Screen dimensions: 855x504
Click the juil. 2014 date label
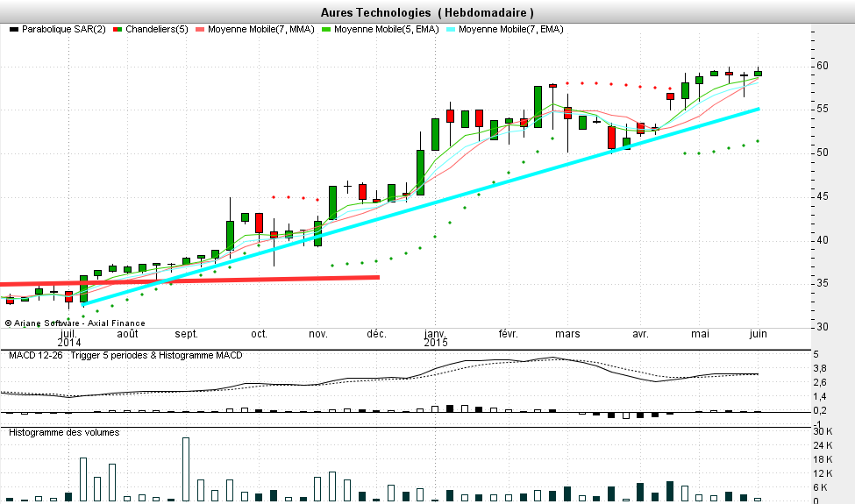coord(68,337)
